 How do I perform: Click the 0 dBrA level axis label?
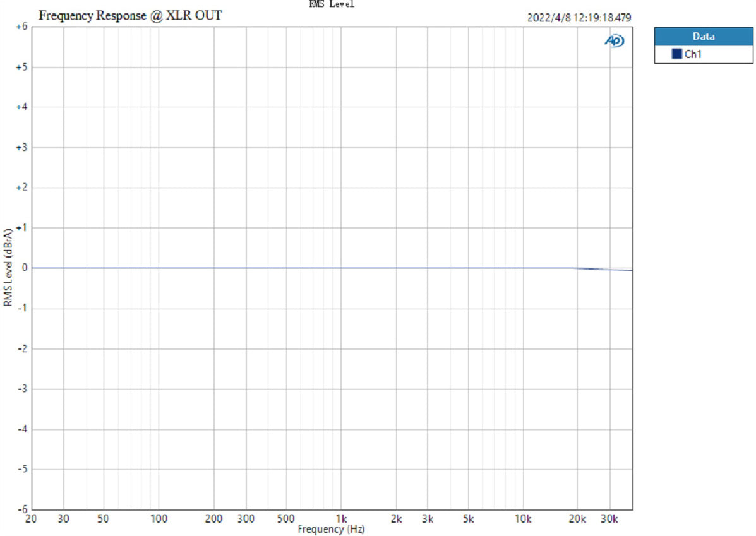pyautogui.click(x=24, y=268)
